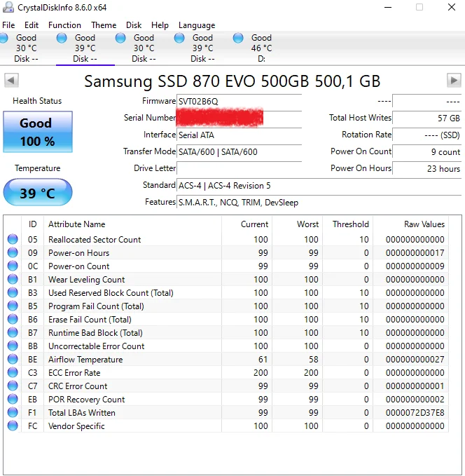Click the Transfer Mode field SATA/600
The width and height of the screenshot is (465, 476).
[x=239, y=152]
